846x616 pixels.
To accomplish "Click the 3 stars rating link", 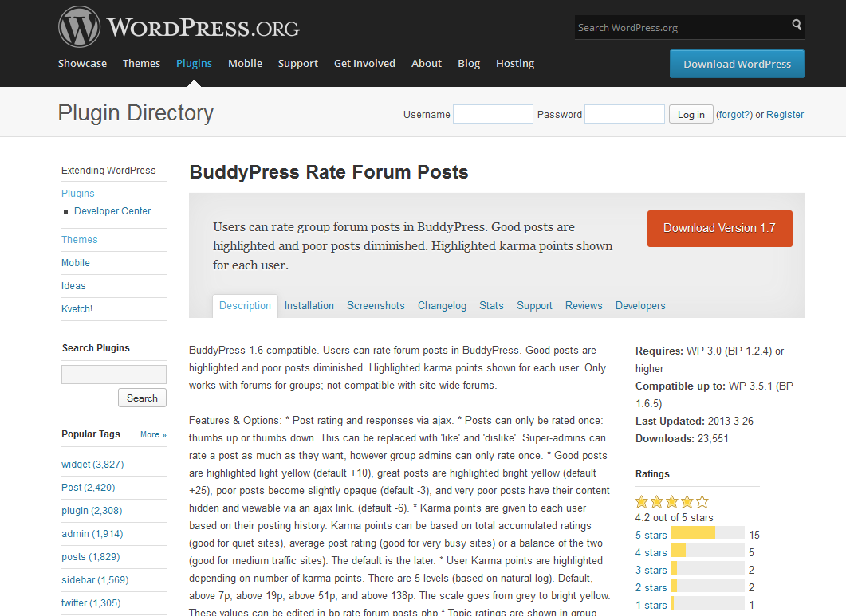I will point(651,570).
